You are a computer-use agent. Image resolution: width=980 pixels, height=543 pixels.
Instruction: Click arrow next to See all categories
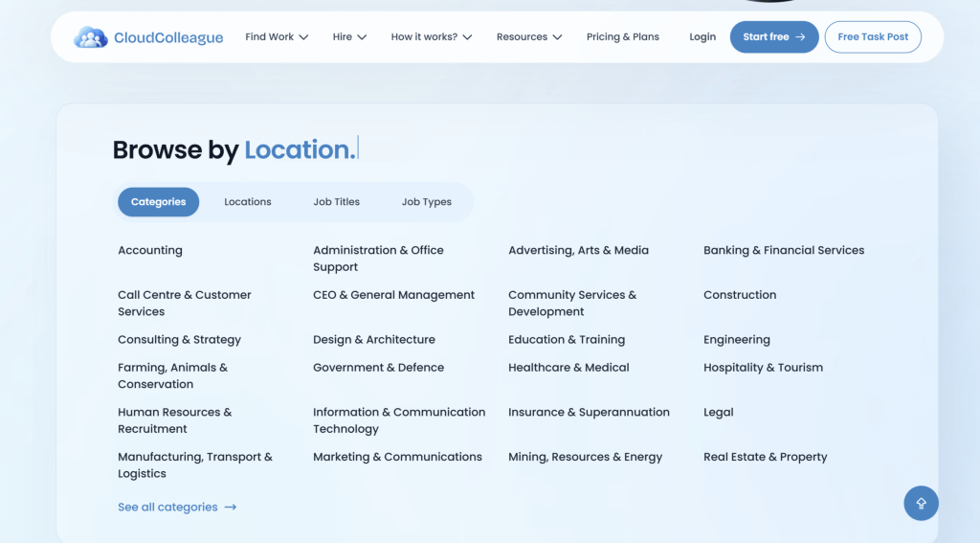[x=230, y=508]
